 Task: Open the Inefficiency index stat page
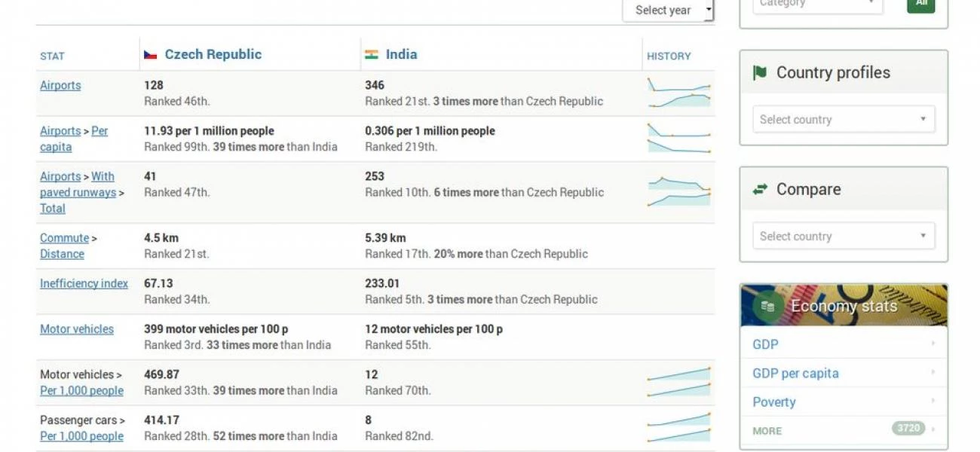[84, 283]
